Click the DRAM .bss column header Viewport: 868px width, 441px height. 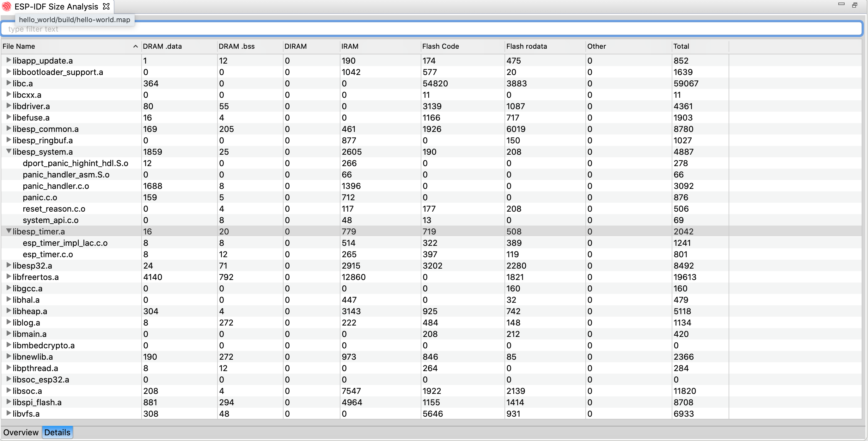tap(236, 46)
